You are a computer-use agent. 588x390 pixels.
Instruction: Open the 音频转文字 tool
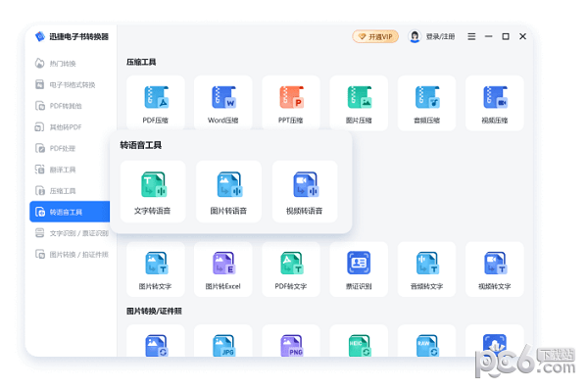pyautogui.click(x=426, y=269)
